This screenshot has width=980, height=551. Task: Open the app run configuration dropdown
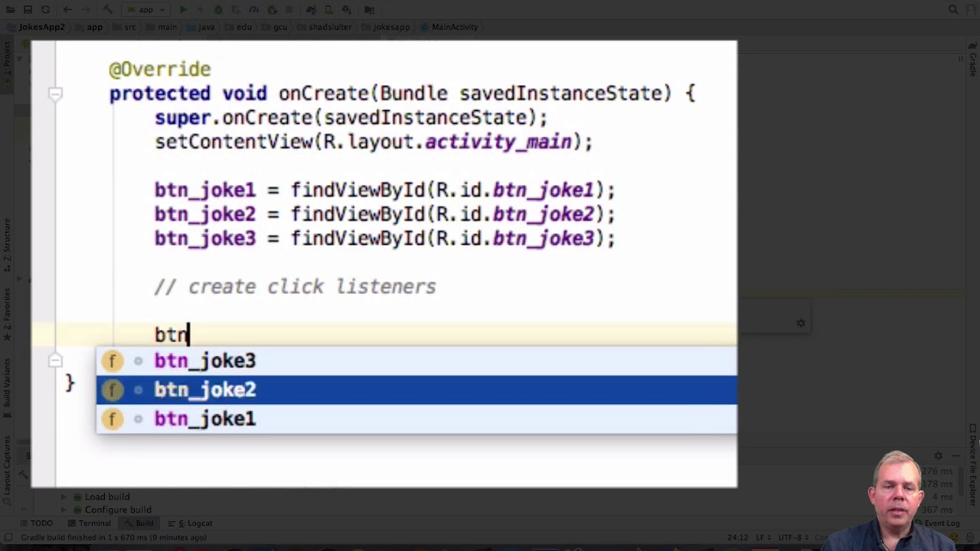(145, 10)
